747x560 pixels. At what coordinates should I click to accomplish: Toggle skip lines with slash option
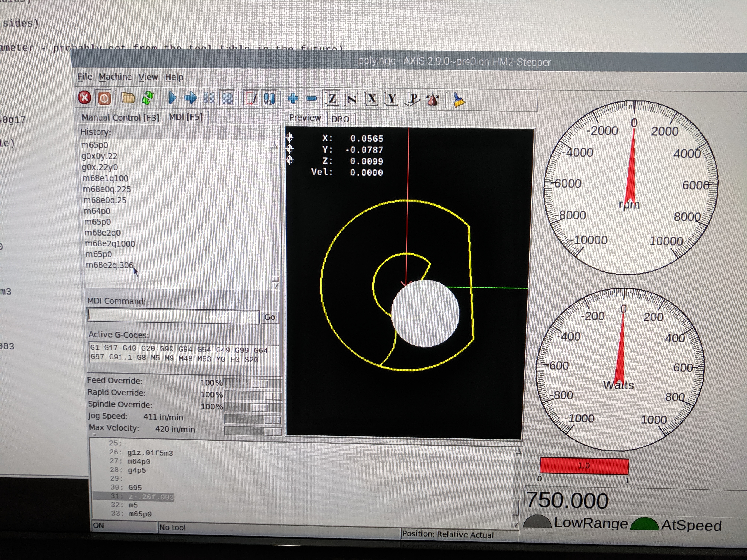coord(251,99)
